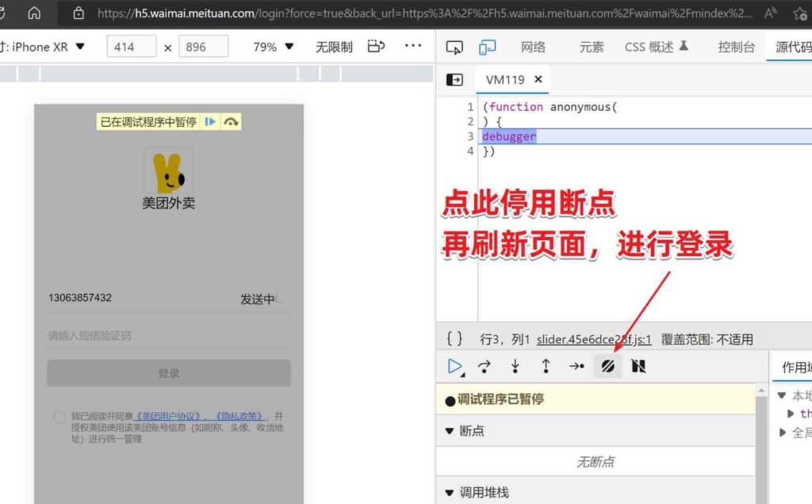The image size is (812, 504).
Task: Open the 79% zoom dropdown
Action: point(274,47)
